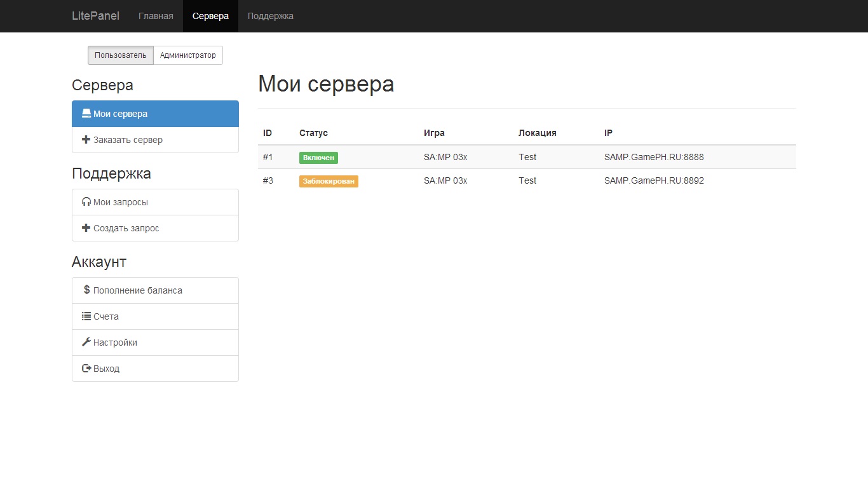Click the Локация column header
The image size is (868, 488).
tap(538, 133)
